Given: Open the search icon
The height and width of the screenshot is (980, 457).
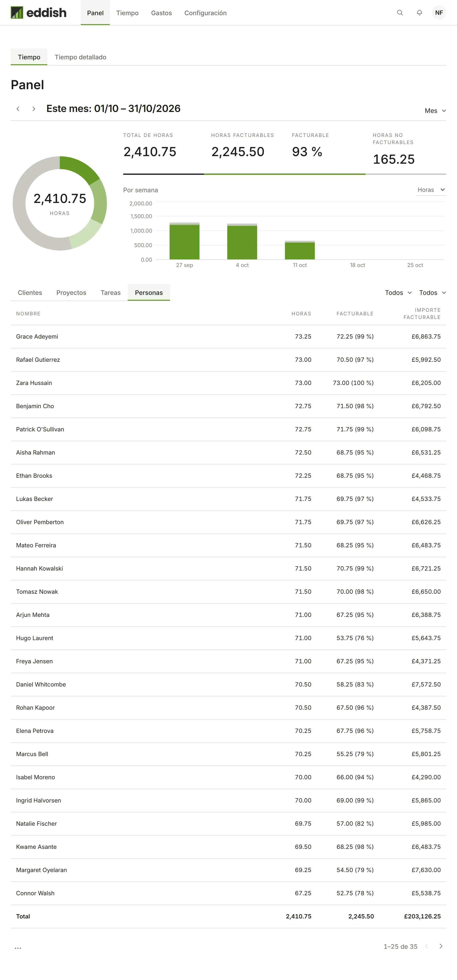Looking at the screenshot, I should (x=400, y=12).
